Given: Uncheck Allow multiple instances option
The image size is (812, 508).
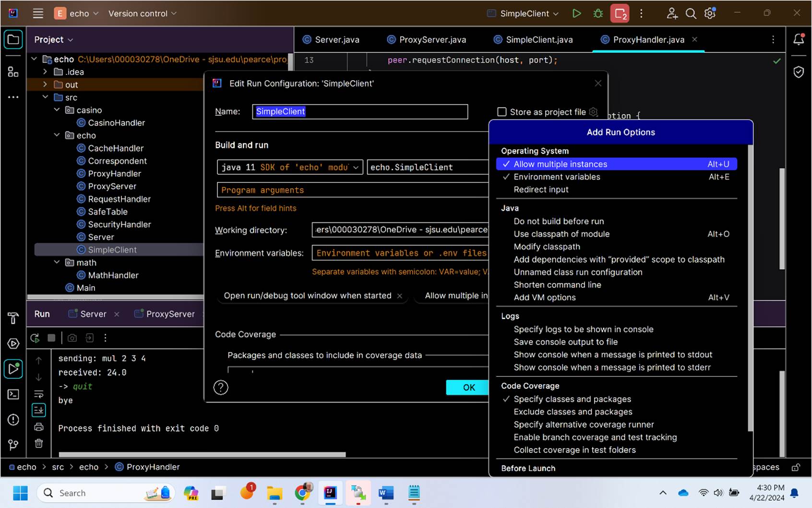Looking at the screenshot, I should tap(560, 164).
